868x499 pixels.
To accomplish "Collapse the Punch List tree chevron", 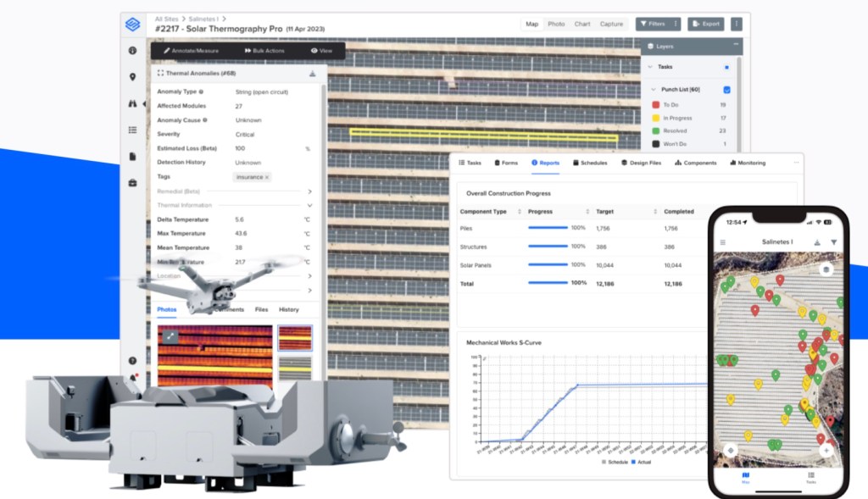I will (x=653, y=89).
